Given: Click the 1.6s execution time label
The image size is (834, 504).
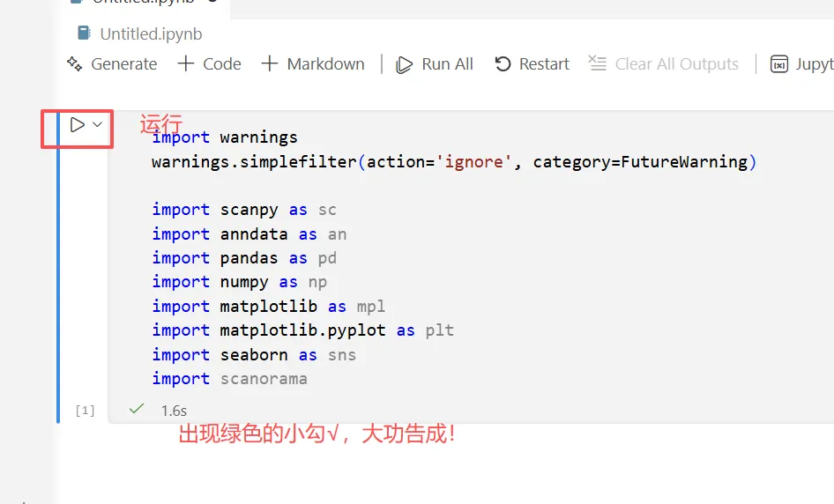Looking at the screenshot, I should pyautogui.click(x=174, y=411).
